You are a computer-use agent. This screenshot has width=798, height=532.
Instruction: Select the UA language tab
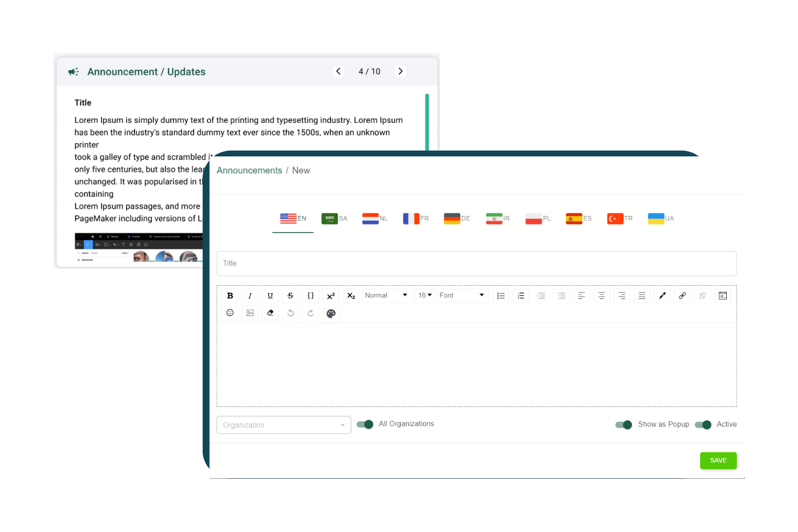[661, 219]
